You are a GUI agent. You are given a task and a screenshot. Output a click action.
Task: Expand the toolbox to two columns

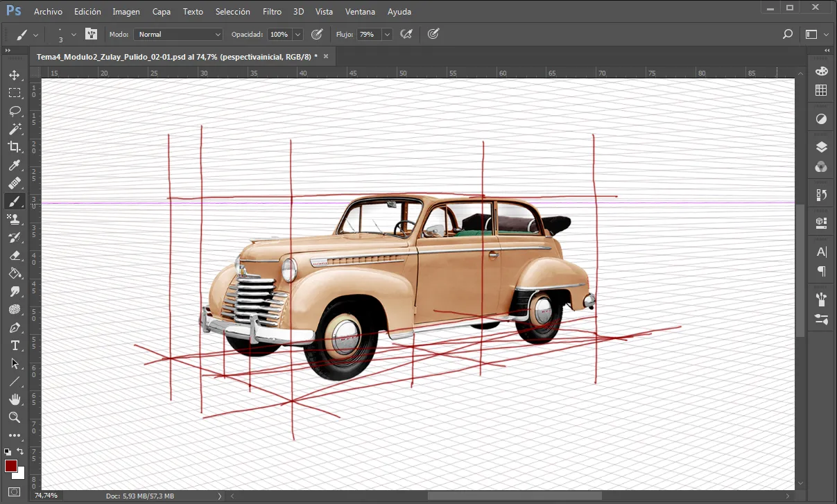pyautogui.click(x=8, y=51)
